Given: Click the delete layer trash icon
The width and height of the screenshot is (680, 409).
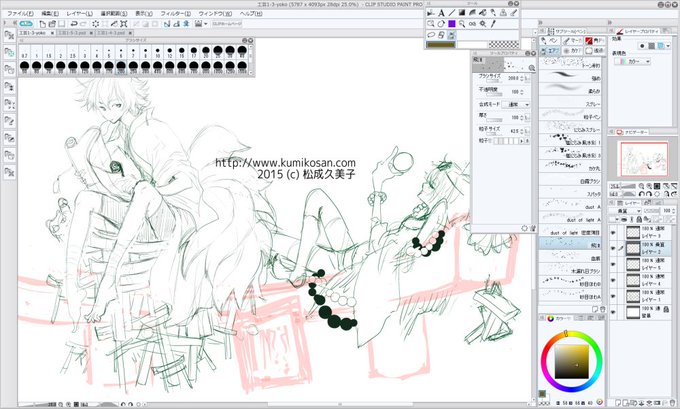Looking at the screenshot, I should click(672, 404).
